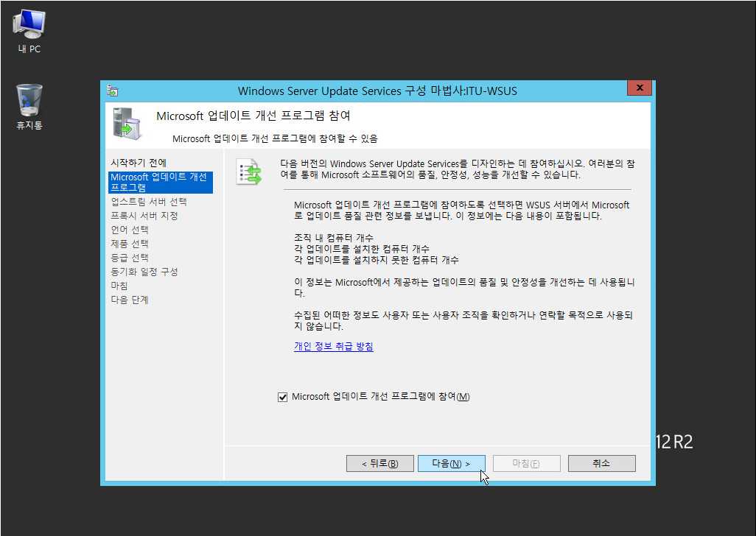
Task: Cancel the wizard with 취소 button
Action: 601,463
